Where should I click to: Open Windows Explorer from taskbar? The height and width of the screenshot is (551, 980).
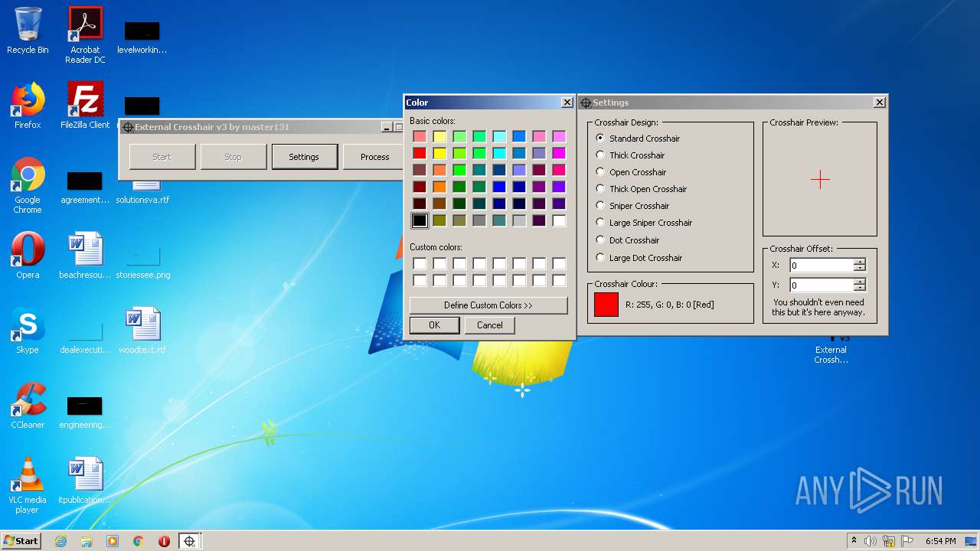(x=87, y=541)
